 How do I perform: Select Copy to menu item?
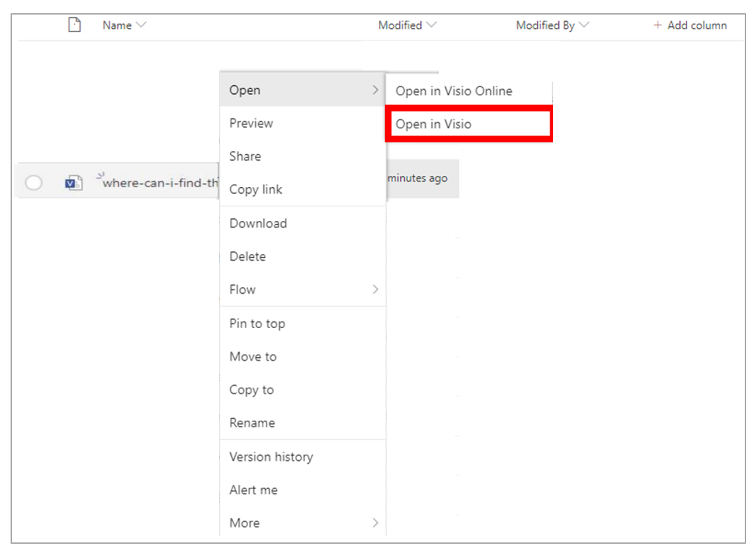click(x=303, y=390)
